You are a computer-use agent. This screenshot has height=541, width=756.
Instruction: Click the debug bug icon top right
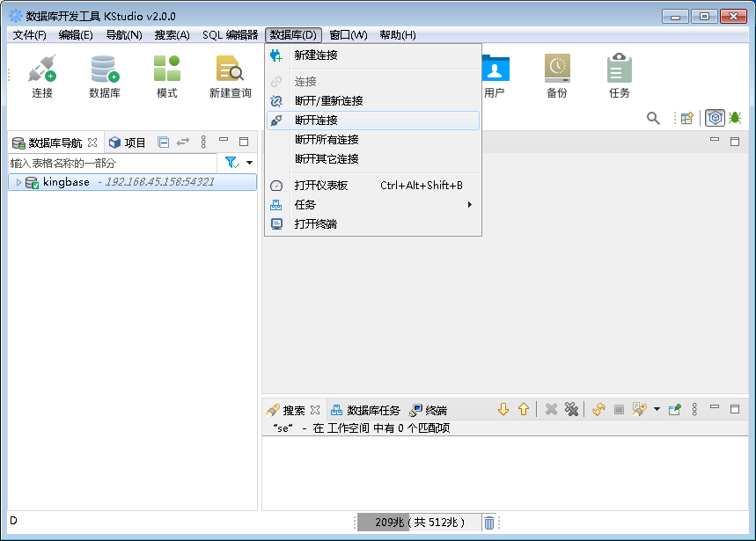coord(735,118)
